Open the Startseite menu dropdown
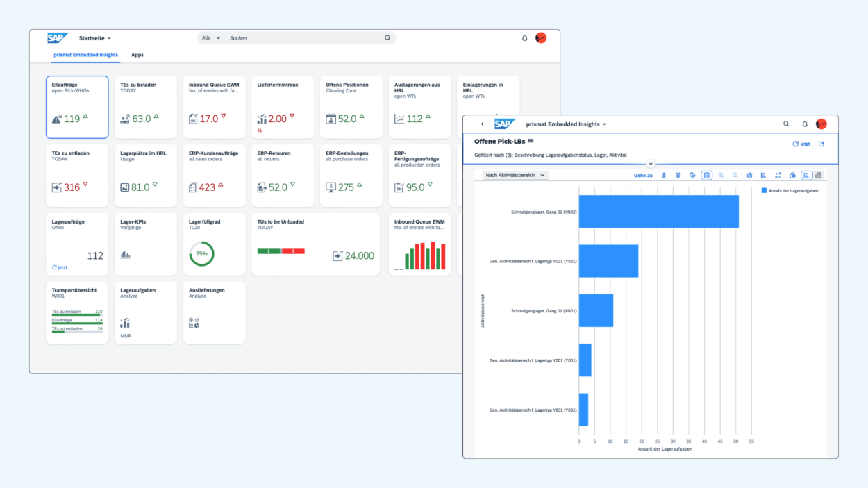868x488 pixels. pyautogui.click(x=95, y=37)
